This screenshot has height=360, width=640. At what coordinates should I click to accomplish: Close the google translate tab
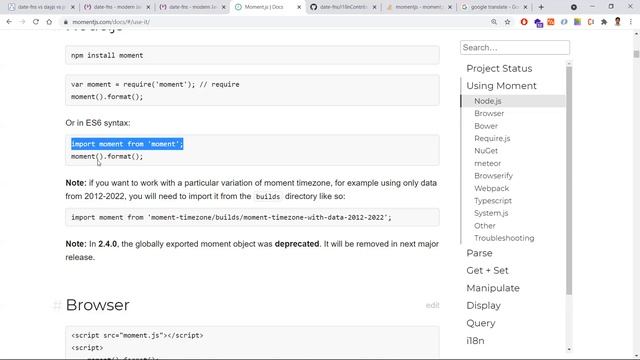(525, 7)
